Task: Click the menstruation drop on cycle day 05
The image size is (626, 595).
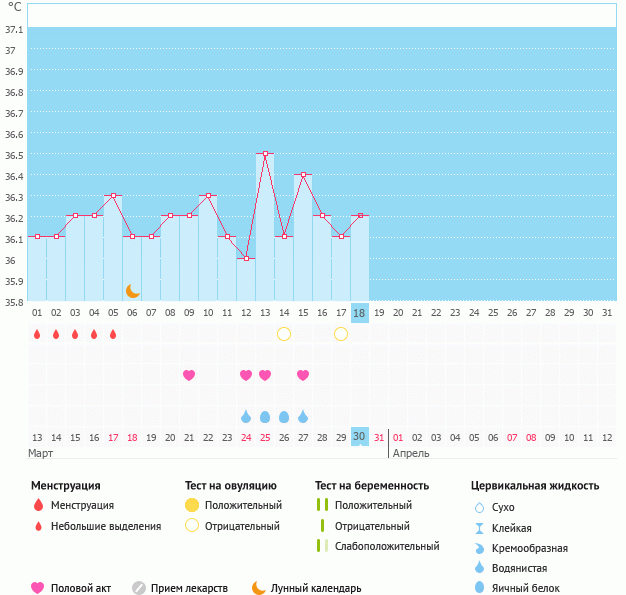Action: coord(113,334)
